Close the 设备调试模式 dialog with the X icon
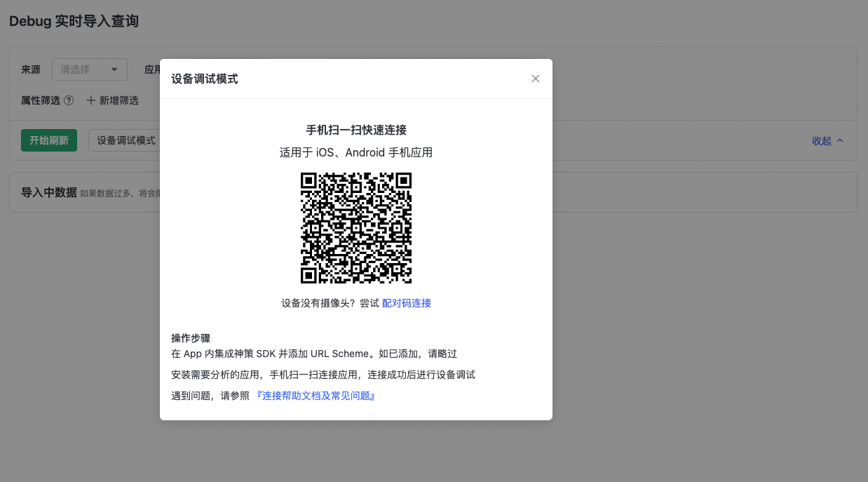 [x=536, y=79]
